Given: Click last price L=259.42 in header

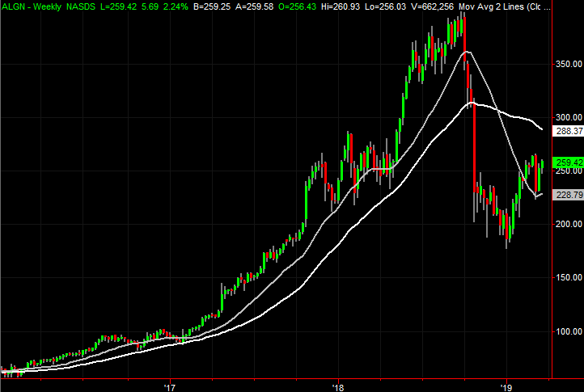Looking at the screenshot, I should tap(118, 6).
